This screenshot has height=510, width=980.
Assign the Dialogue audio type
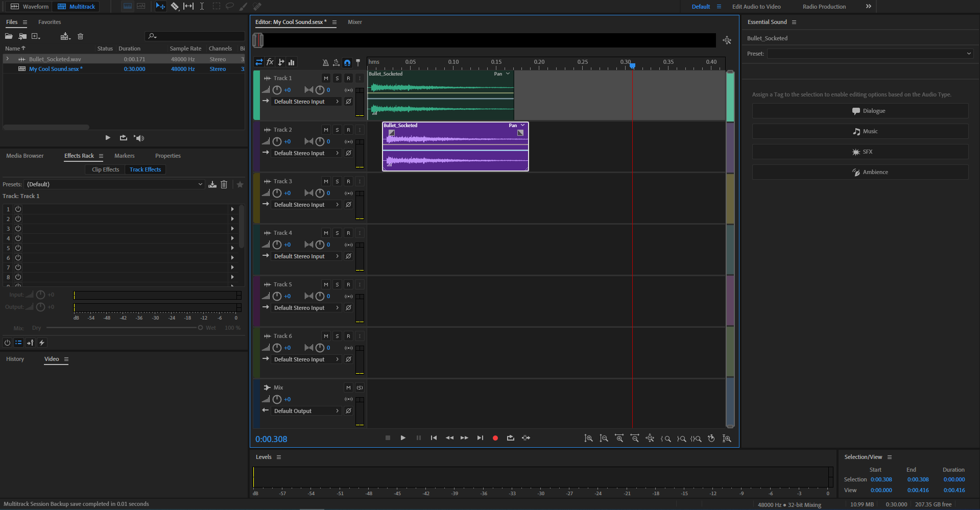point(860,111)
